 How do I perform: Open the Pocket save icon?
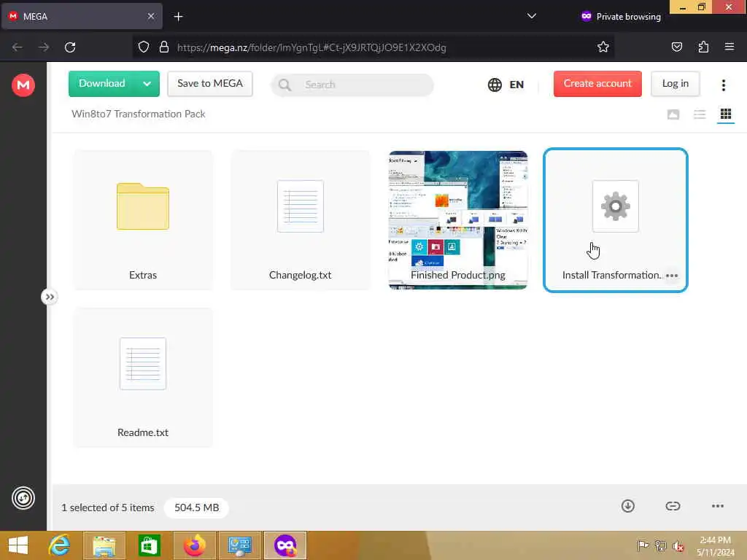coord(676,47)
